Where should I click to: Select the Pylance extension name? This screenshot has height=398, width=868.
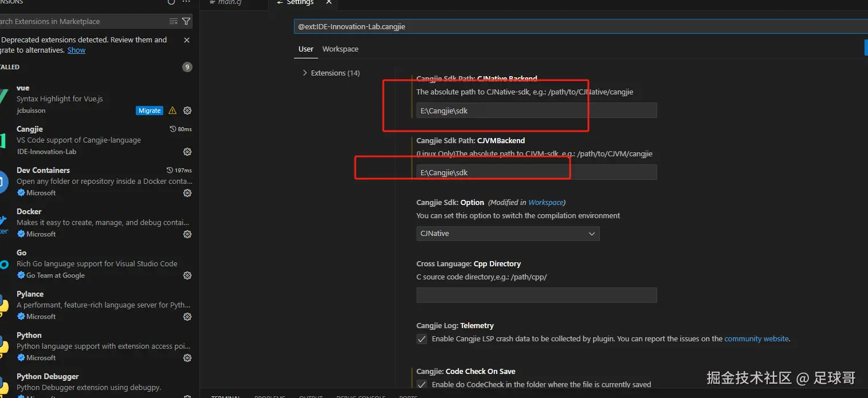(30, 294)
